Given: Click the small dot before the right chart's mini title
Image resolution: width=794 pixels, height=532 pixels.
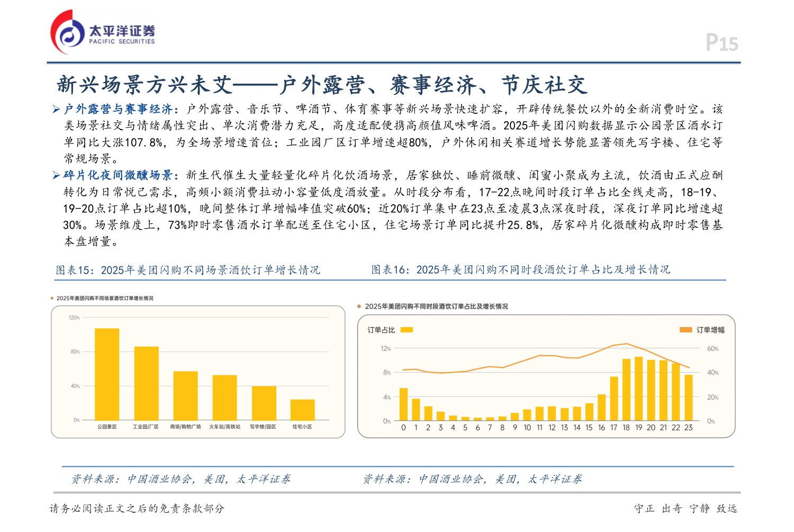Looking at the screenshot, I should coord(359,306).
